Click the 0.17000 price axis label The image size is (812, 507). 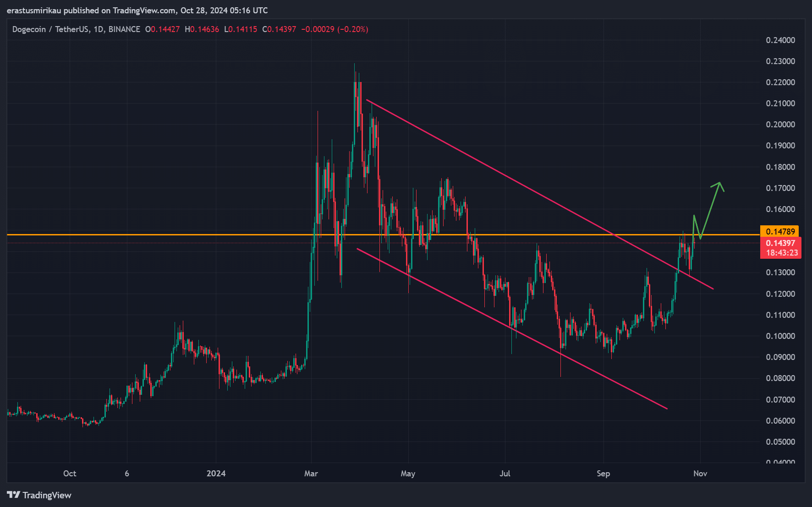click(x=780, y=188)
